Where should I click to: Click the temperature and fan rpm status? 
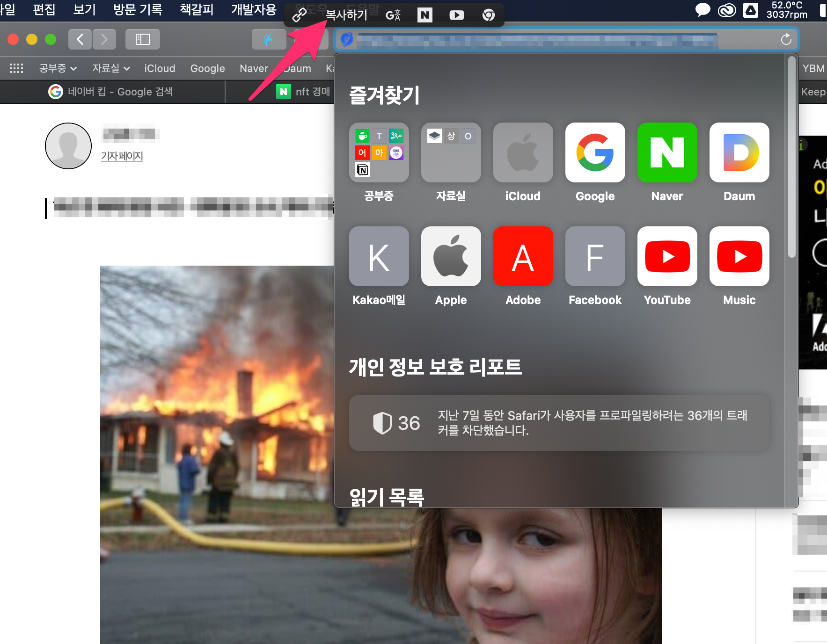pyautogui.click(x=787, y=10)
